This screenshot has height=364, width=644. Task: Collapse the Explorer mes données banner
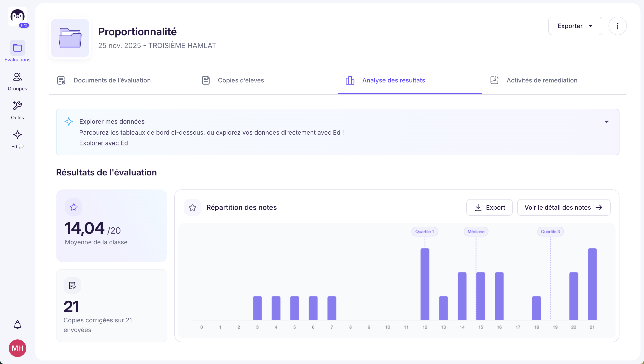coord(607,121)
